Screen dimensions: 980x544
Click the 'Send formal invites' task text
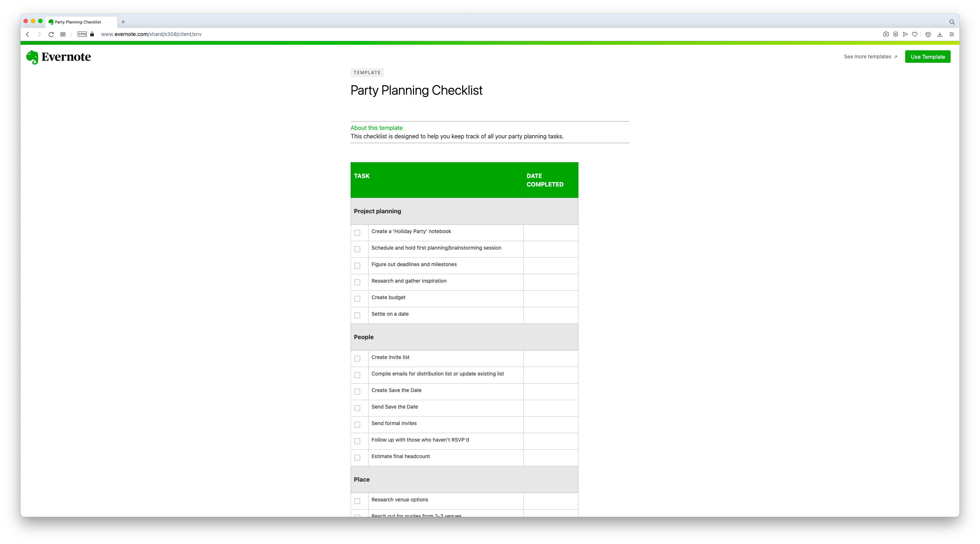(x=394, y=423)
